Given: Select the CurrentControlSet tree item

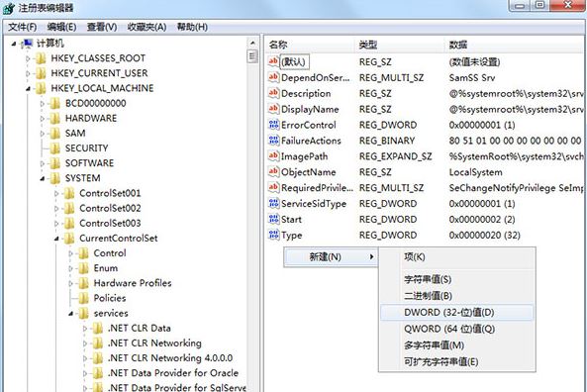Looking at the screenshot, I should pos(119,239).
